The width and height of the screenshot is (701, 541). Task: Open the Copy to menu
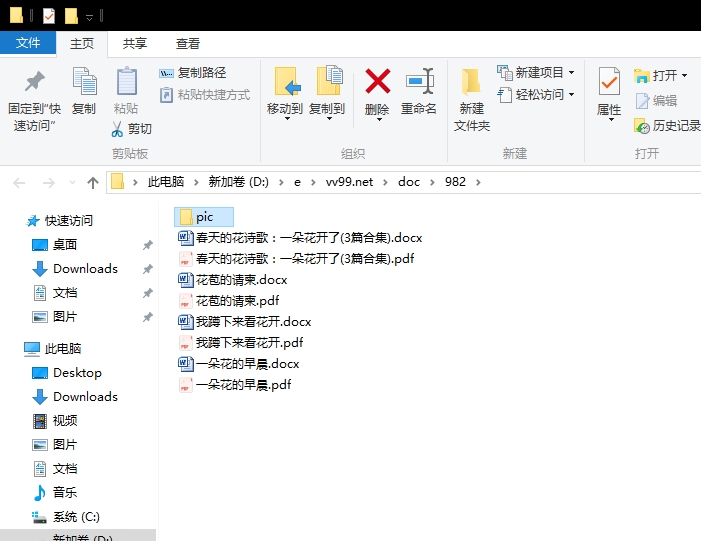point(327,94)
